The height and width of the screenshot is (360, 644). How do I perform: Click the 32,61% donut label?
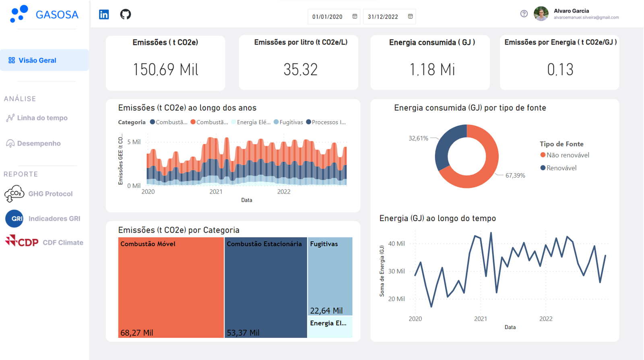click(x=418, y=138)
